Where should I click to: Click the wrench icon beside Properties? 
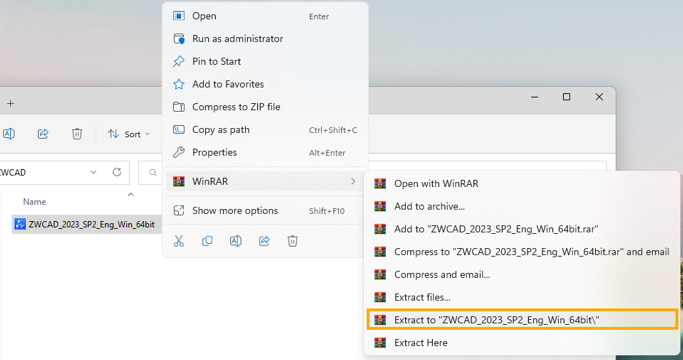(179, 152)
